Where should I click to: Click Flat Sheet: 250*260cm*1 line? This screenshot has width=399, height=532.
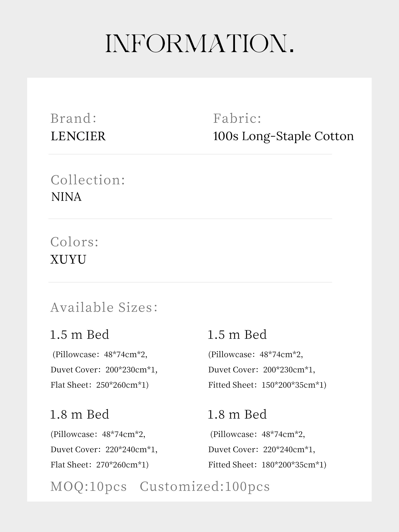coord(100,385)
